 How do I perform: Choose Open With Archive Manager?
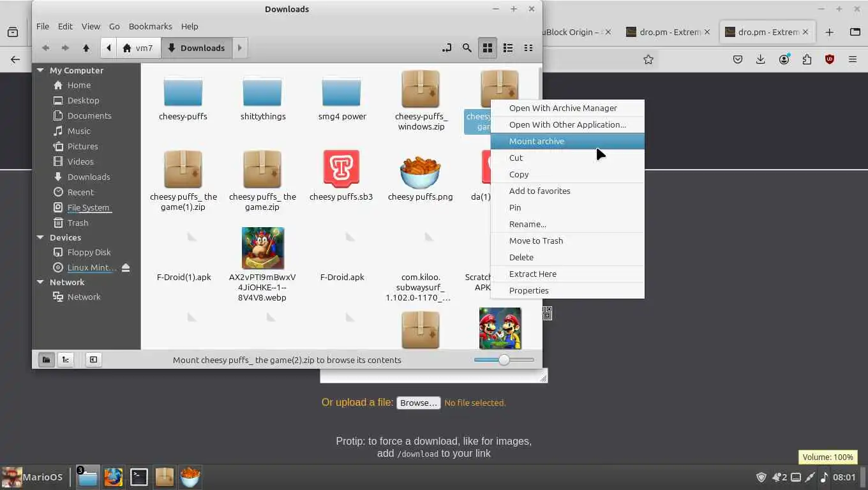[567, 108]
